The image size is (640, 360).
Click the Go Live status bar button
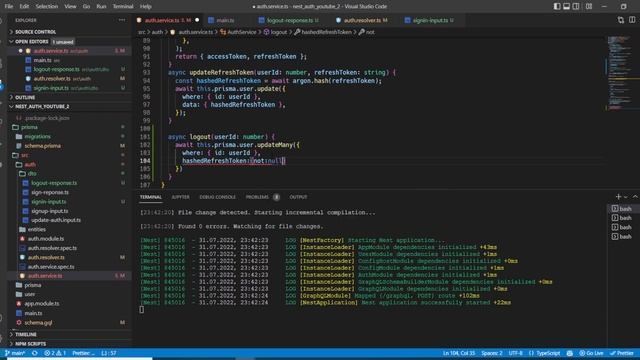(591, 353)
